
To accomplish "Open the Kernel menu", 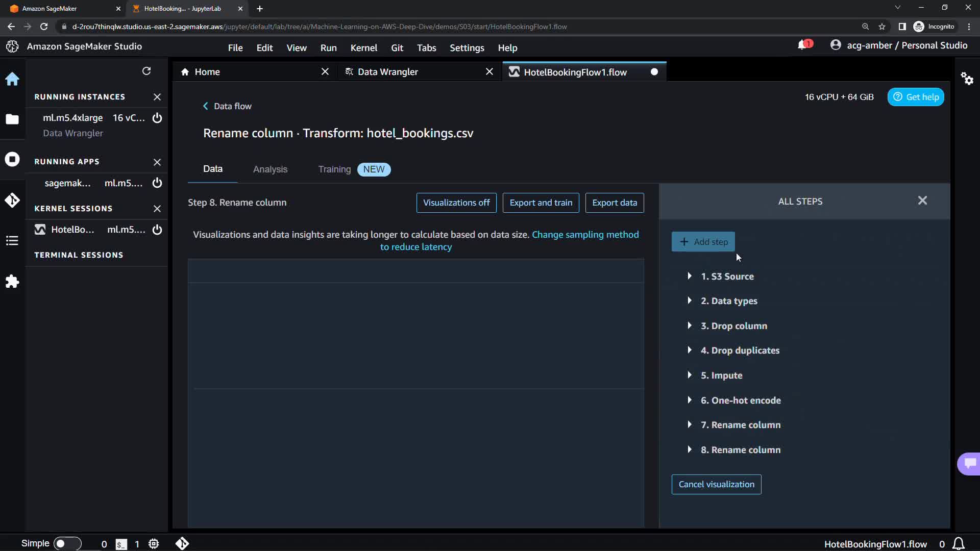I will click(x=363, y=47).
